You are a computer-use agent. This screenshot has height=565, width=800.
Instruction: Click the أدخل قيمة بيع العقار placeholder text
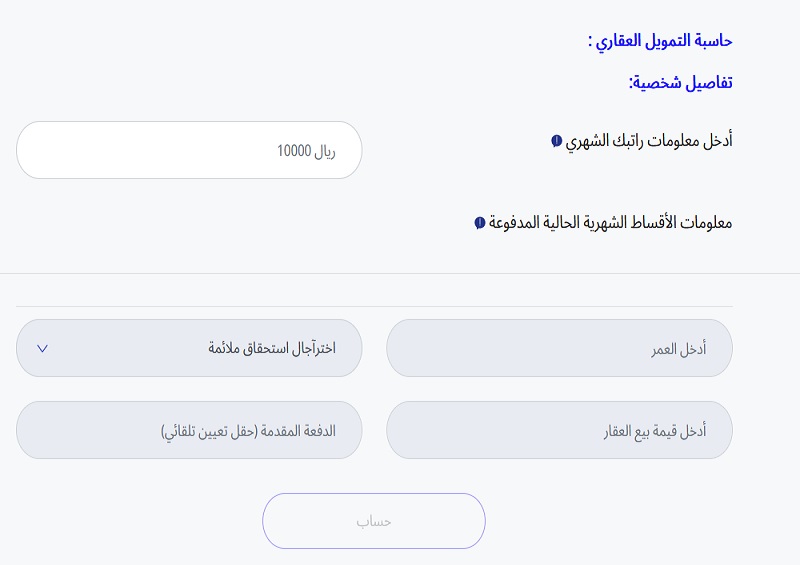pos(655,431)
